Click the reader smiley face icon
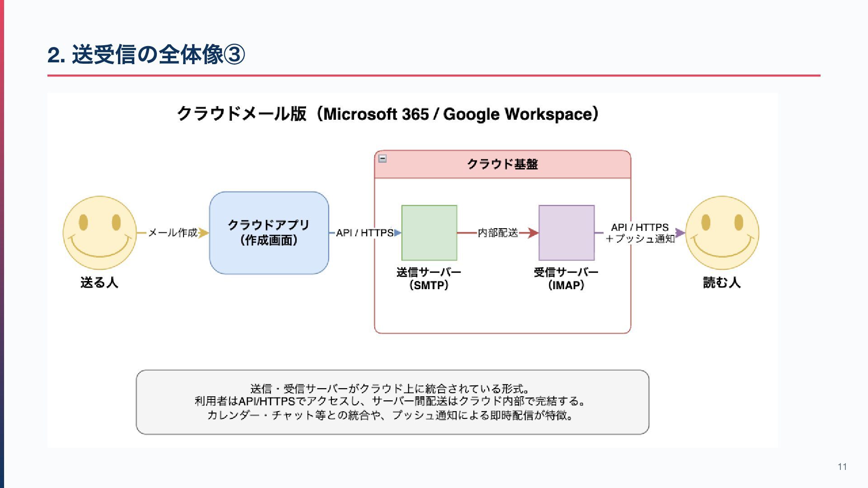 click(x=722, y=233)
